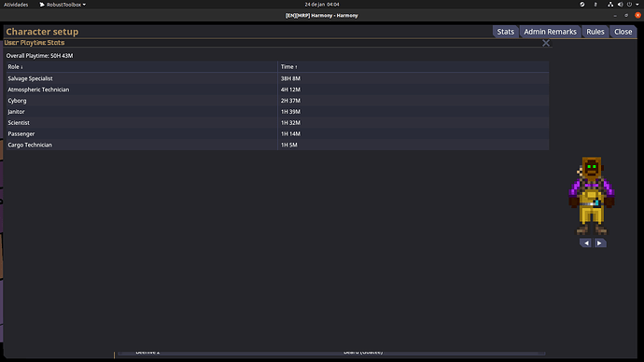Close the User Playtime Stats panel

tap(546, 43)
